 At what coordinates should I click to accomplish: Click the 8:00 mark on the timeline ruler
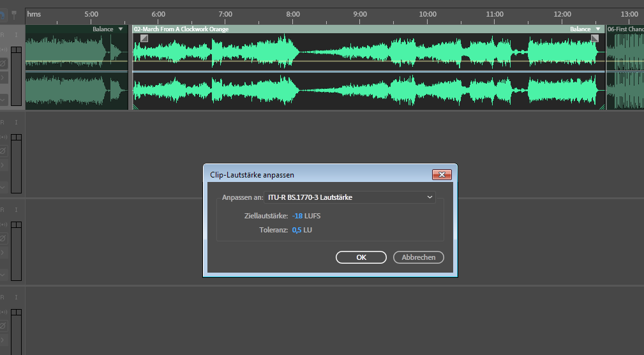[292, 14]
